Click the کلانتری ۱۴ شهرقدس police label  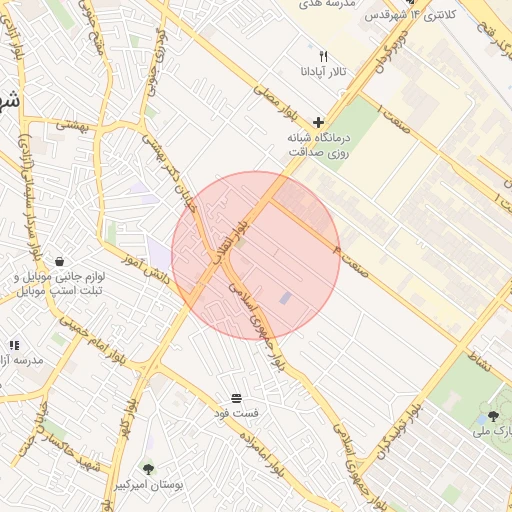point(410,15)
